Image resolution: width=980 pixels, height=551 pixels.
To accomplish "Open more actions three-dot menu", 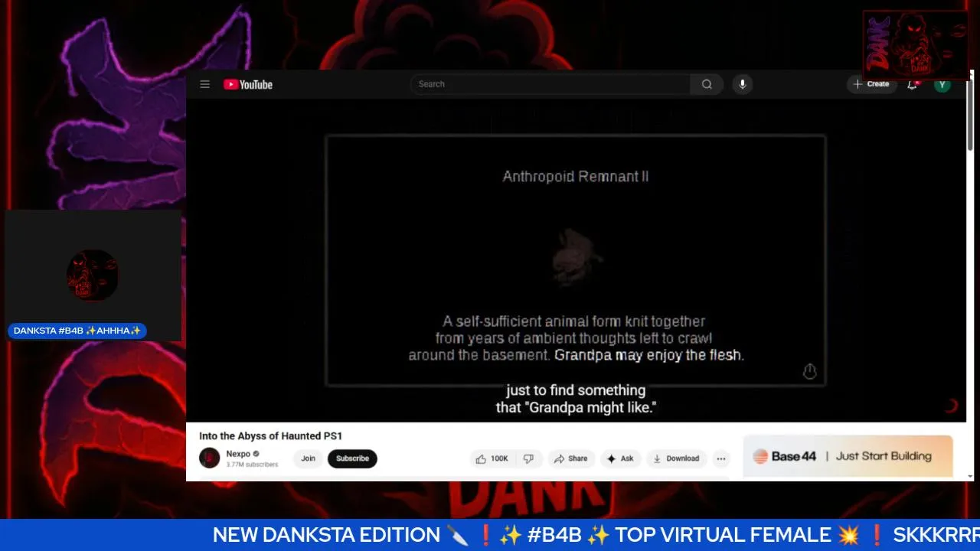I will coord(720,458).
